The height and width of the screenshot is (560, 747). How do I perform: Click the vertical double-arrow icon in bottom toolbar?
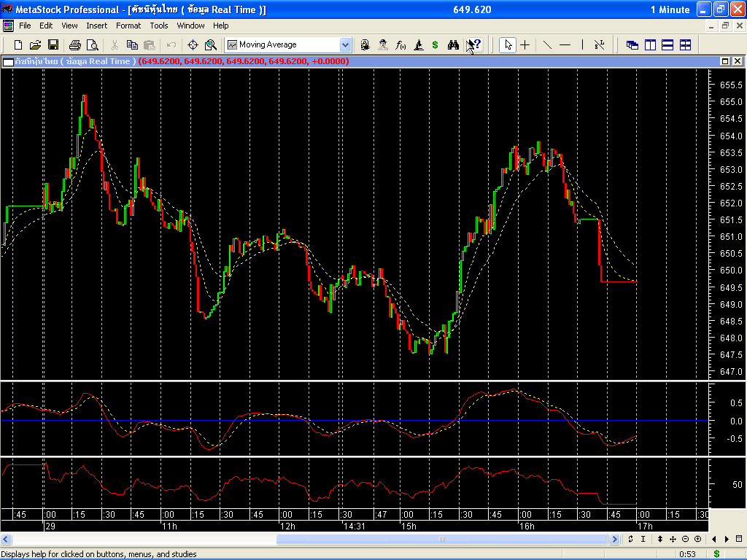coord(660,539)
